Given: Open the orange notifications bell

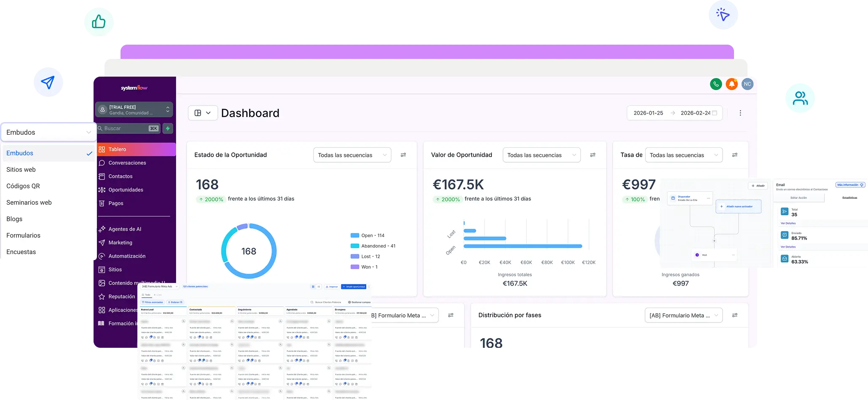Looking at the screenshot, I should tap(731, 84).
